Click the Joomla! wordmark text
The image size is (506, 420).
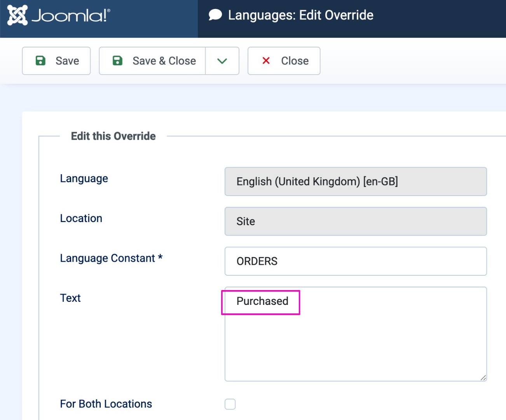point(71,15)
